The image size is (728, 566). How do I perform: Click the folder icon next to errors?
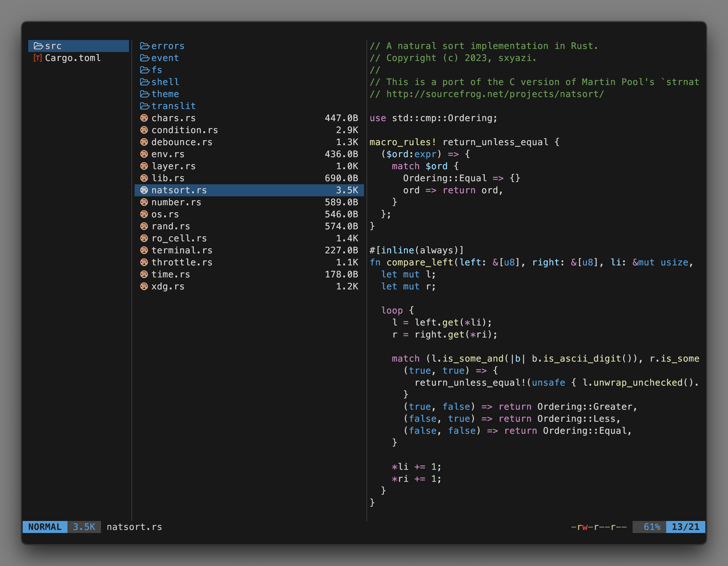point(145,46)
